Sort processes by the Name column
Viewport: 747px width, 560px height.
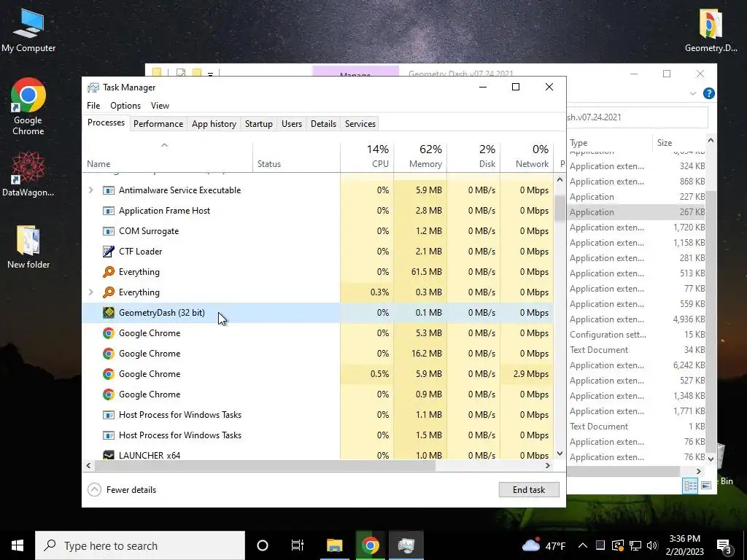167,156
